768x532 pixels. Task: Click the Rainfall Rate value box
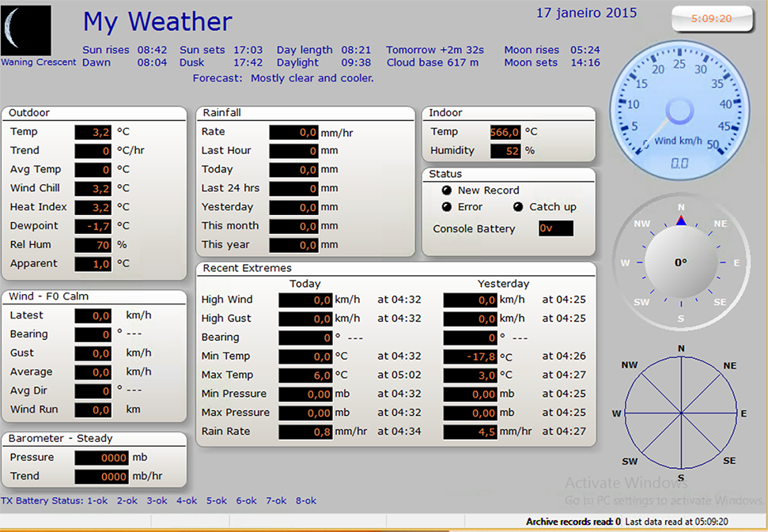click(293, 132)
